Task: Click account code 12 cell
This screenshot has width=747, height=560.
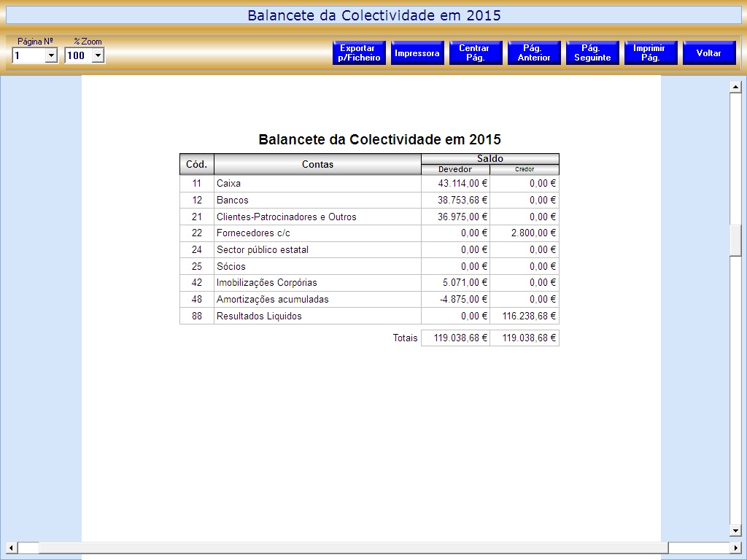Action: coord(197,200)
